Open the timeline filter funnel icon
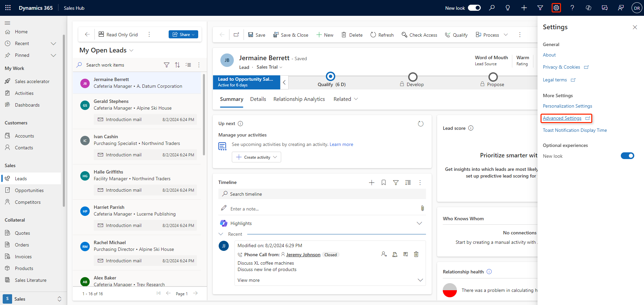Screen dimensions: 644x305 (x=396, y=183)
